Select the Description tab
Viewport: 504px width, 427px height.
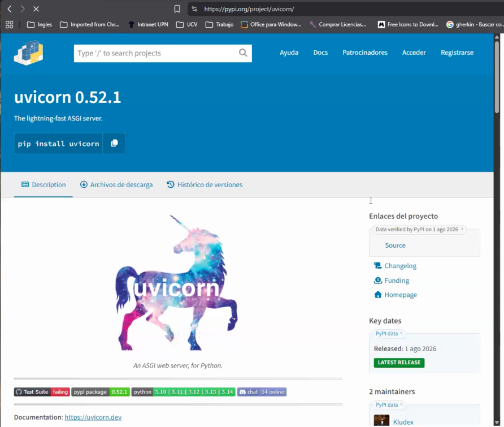pos(44,185)
